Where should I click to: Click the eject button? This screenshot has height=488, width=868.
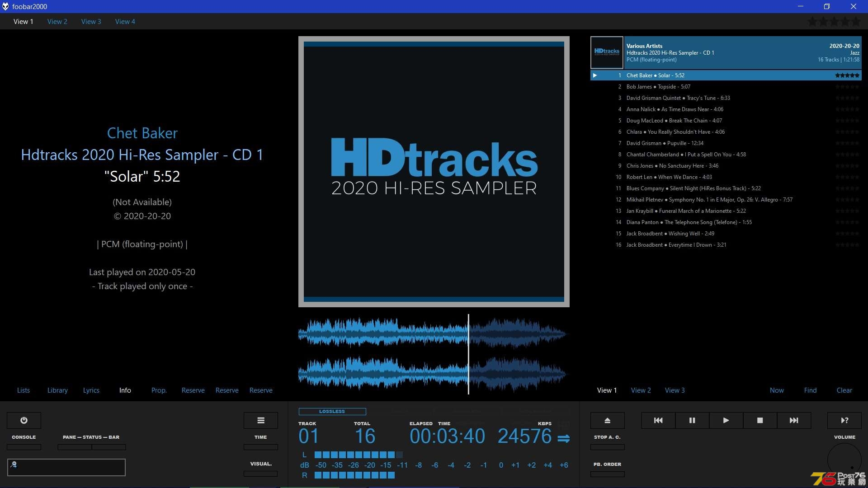coord(608,420)
